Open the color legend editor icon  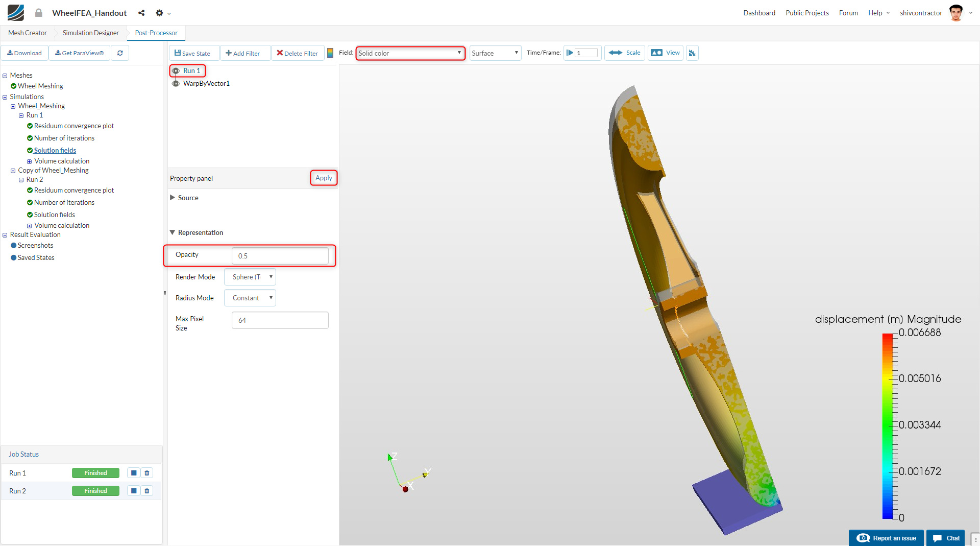click(x=330, y=53)
